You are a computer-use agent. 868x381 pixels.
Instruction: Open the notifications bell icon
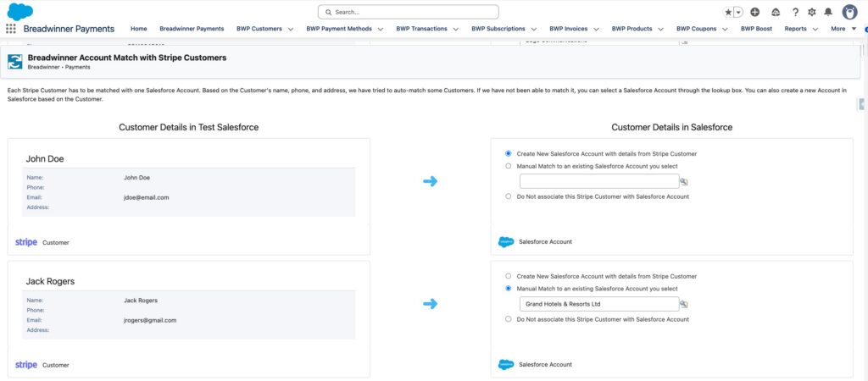tap(828, 12)
